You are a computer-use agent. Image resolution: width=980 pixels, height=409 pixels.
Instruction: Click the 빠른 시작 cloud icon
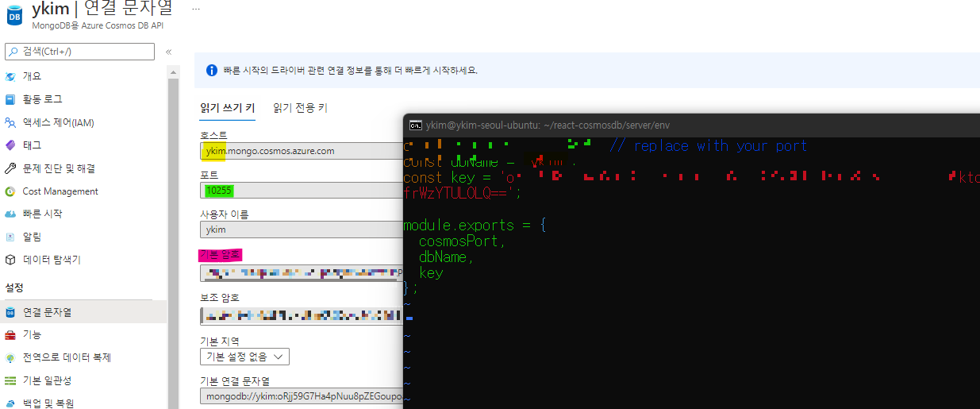[x=10, y=214]
